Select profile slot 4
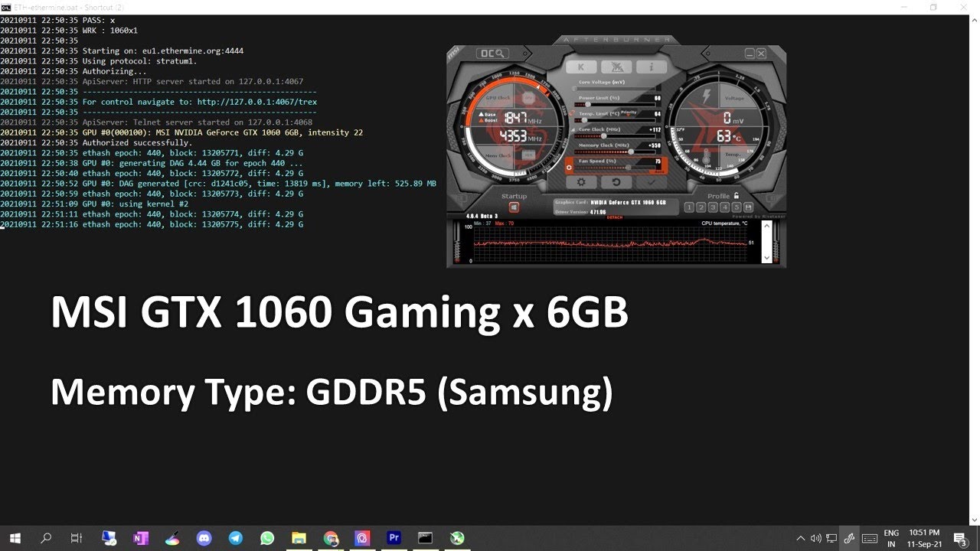Viewport: 980px width, 551px height. click(x=724, y=207)
